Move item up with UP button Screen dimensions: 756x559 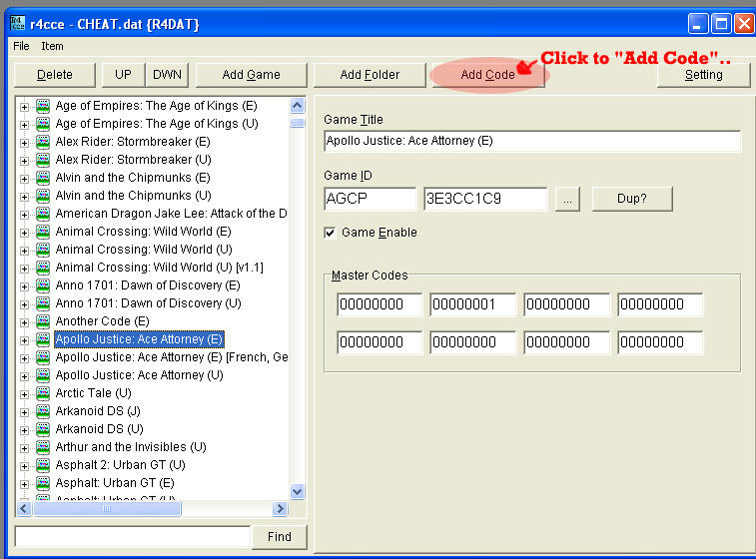pos(123,75)
